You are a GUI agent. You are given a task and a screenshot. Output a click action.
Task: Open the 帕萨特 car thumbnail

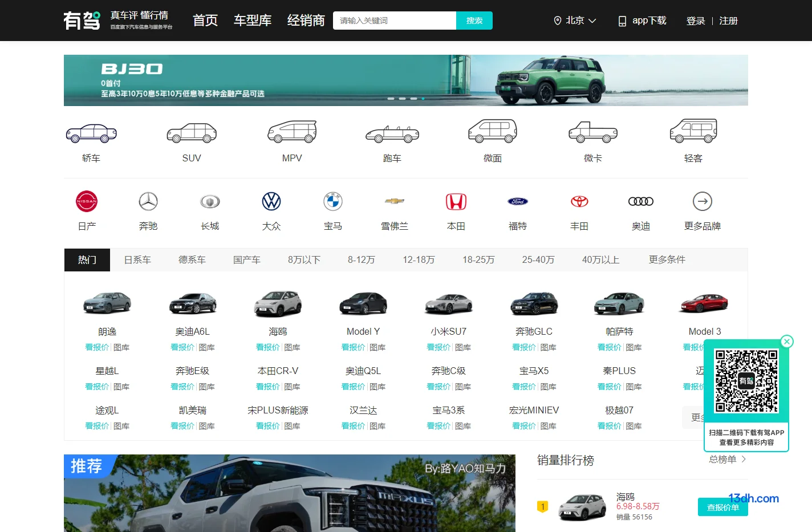619,303
